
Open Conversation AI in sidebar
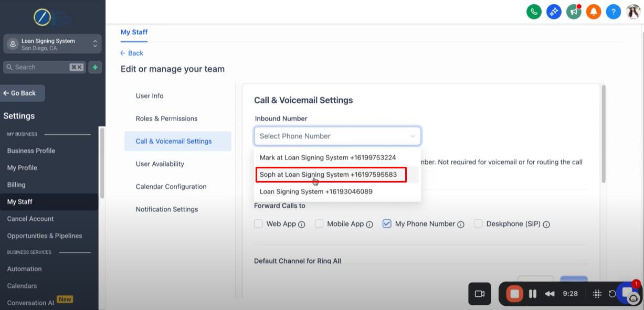pyautogui.click(x=30, y=303)
